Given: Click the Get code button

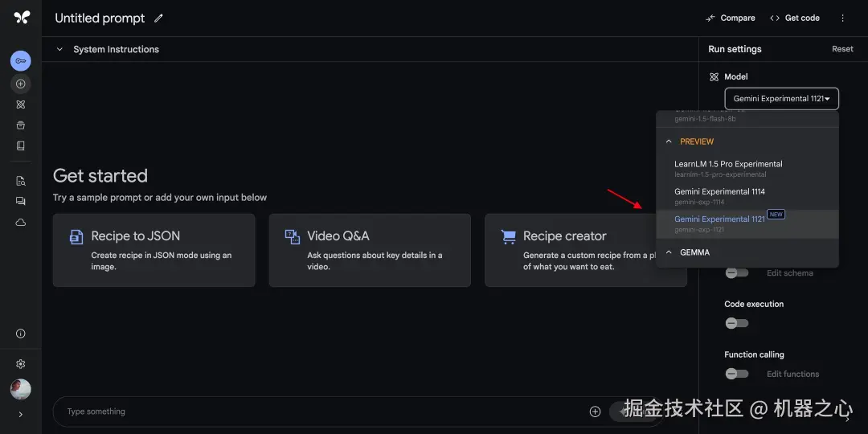Looking at the screenshot, I should coord(794,18).
